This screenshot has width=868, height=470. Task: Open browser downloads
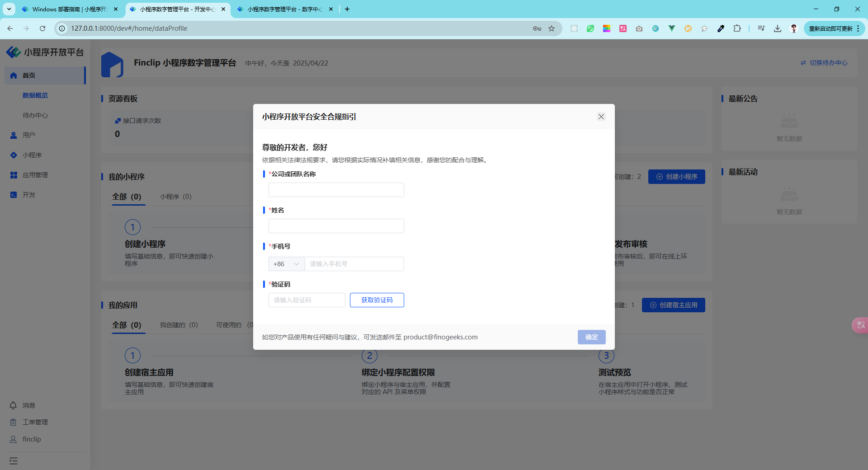(777, 28)
